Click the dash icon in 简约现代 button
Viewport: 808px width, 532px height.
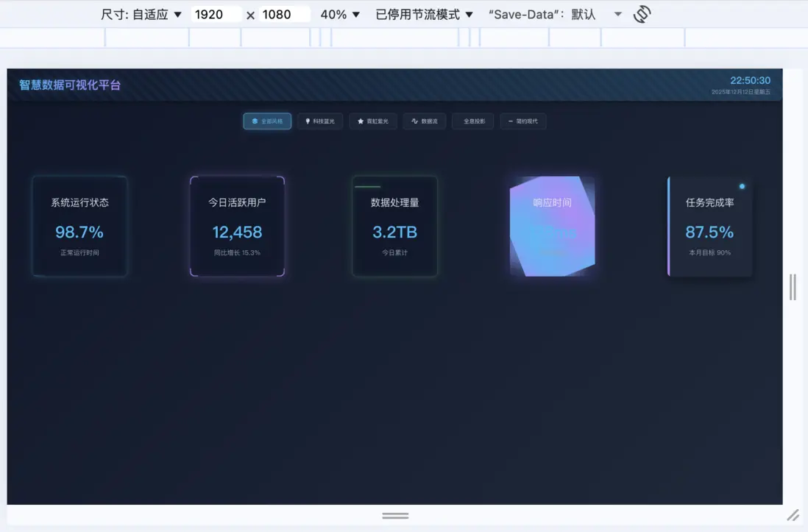pos(511,121)
